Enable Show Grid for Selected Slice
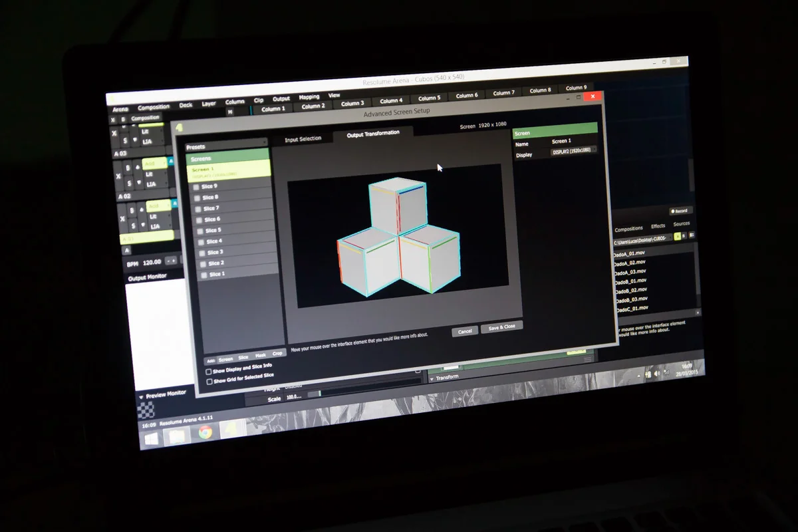The height and width of the screenshot is (532, 798). point(209,382)
